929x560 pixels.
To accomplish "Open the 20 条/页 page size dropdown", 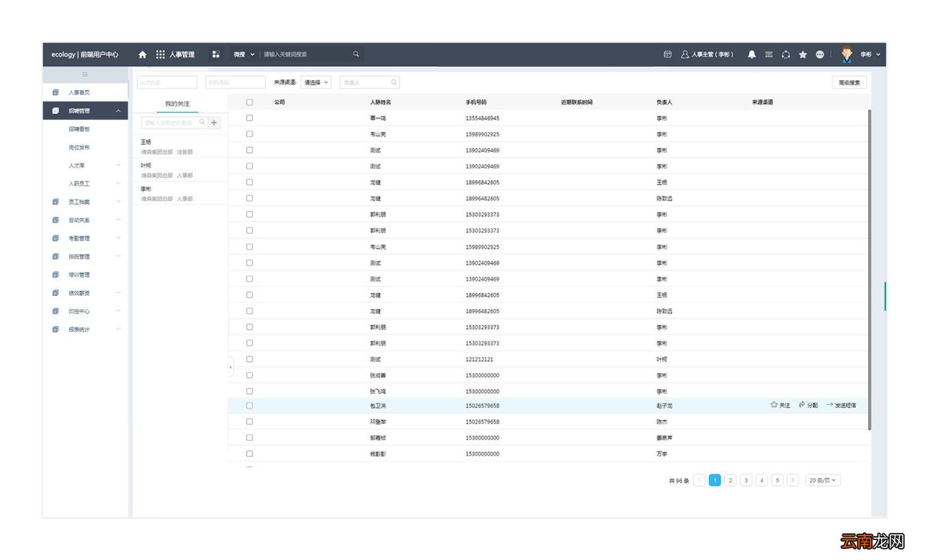I will (823, 481).
